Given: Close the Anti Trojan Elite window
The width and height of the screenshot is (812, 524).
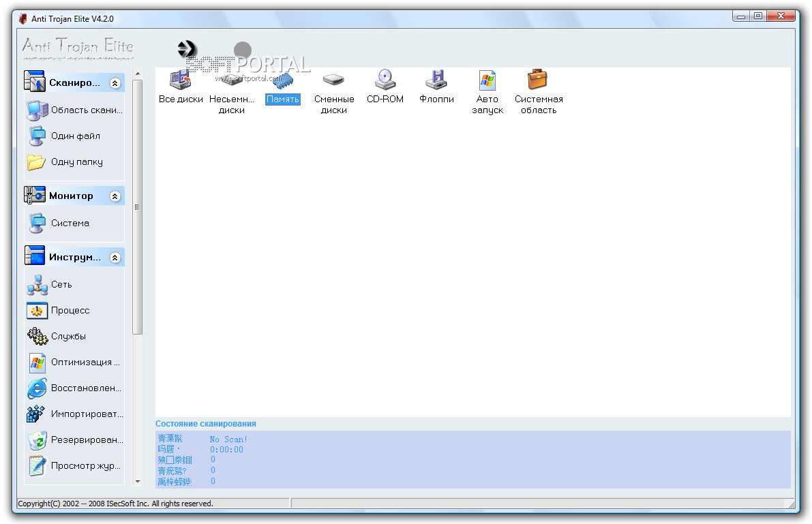Looking at the screenshot, I should pyautogui.click(x=781, y=16).
